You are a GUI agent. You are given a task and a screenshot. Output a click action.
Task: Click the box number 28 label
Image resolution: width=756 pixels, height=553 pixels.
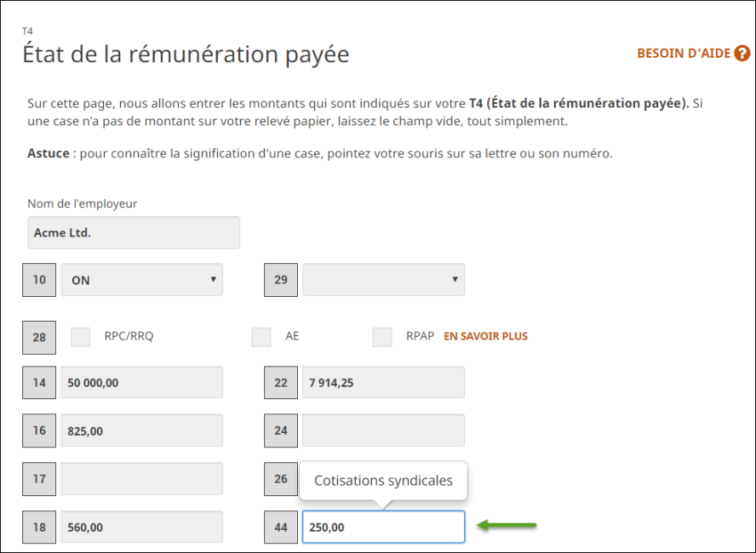pos(39,337)
